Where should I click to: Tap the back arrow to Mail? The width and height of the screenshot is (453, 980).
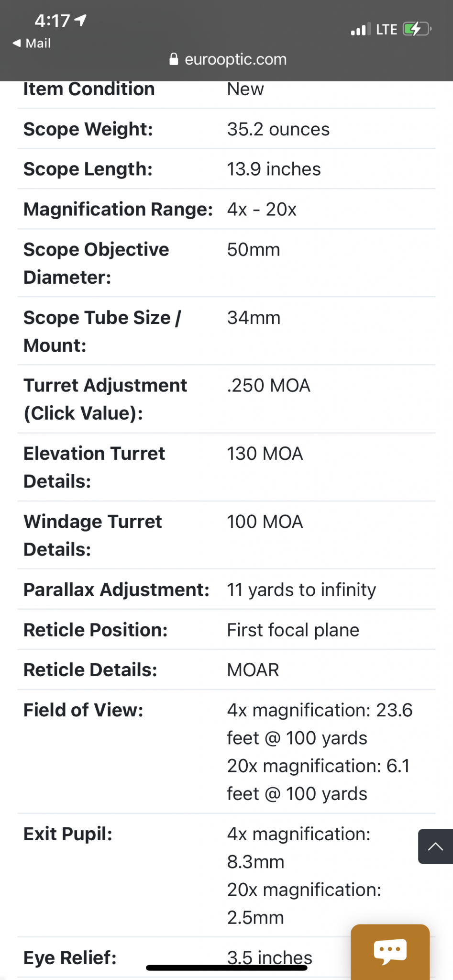[17, 43]
